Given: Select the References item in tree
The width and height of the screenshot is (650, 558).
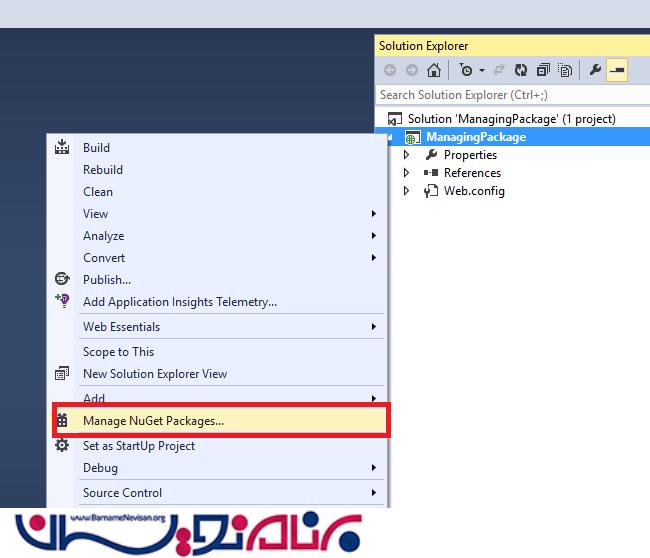Looking at the screenshot, I should [472, 172].
